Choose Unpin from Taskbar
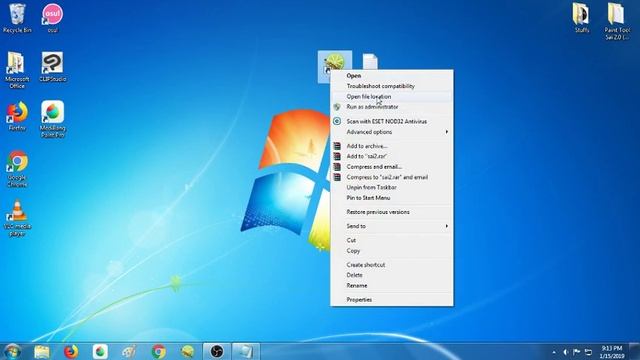This screenshot has width=640, height=360. click(392, 187)
